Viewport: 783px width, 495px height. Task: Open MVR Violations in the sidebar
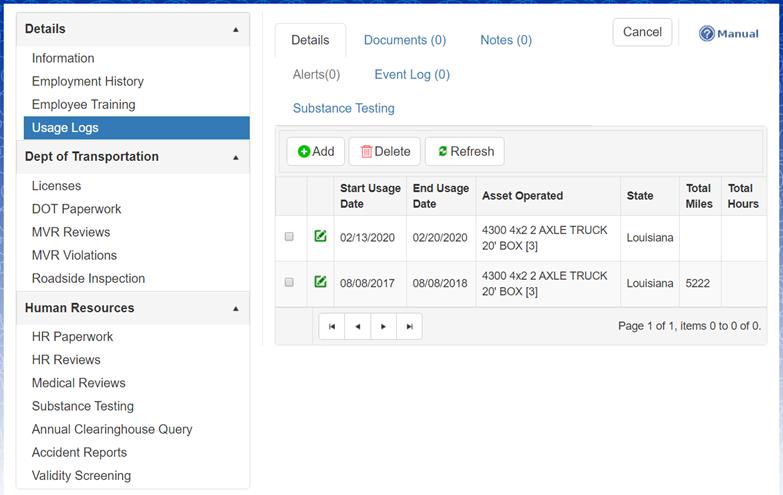(74, 255)
